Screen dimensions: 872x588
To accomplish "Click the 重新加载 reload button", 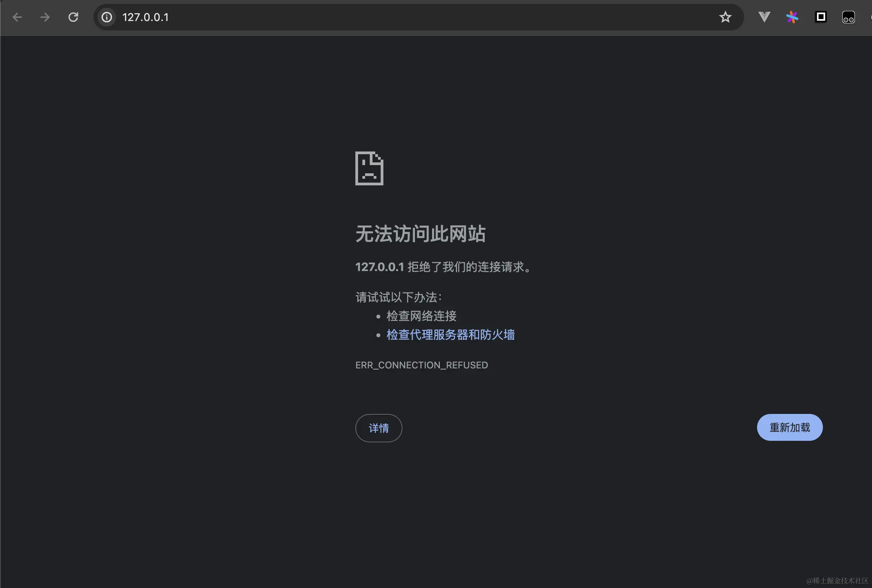I will (789, 427).
